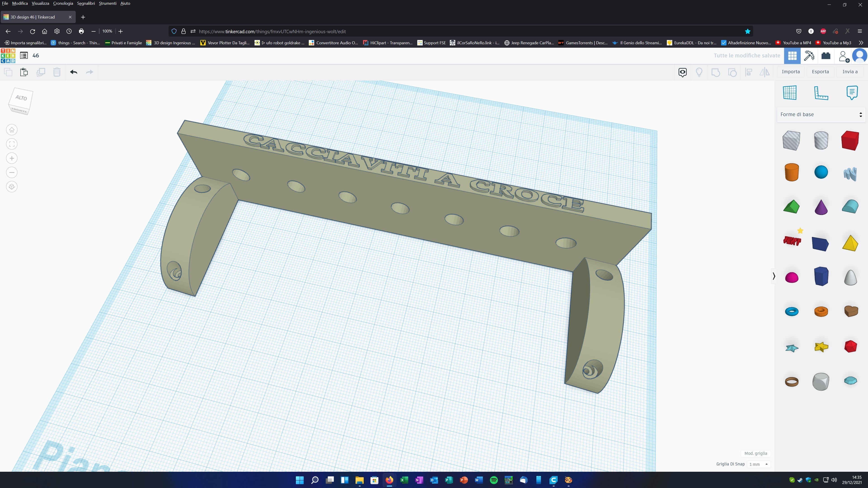Open the File menu
Screen dimensions: 868x488
[x=5, y=3]
